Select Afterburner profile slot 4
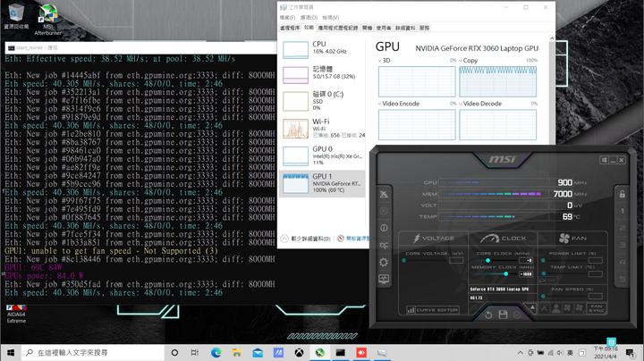644x361 pixels. pos(623,262)
